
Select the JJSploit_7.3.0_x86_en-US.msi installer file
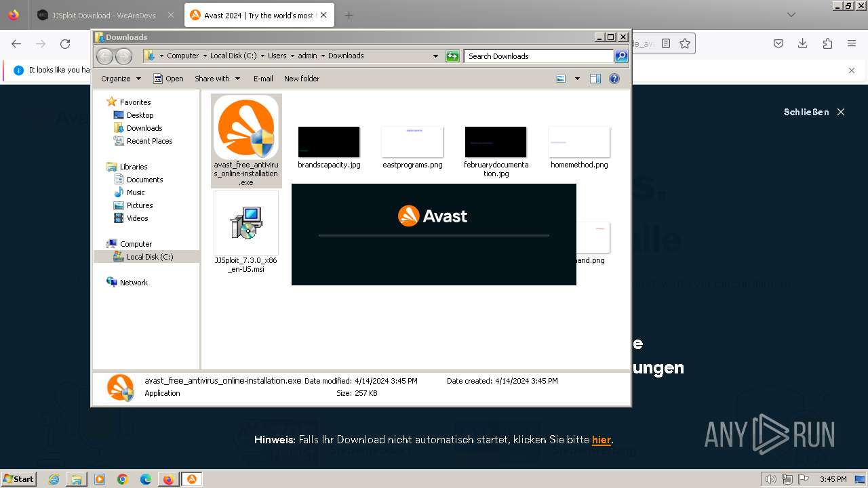pos(246,231)
